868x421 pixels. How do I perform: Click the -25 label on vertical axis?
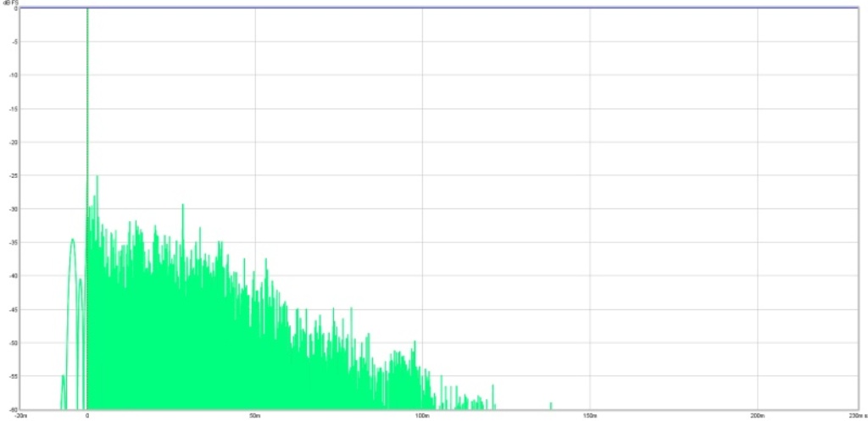(x=14, y=175)
